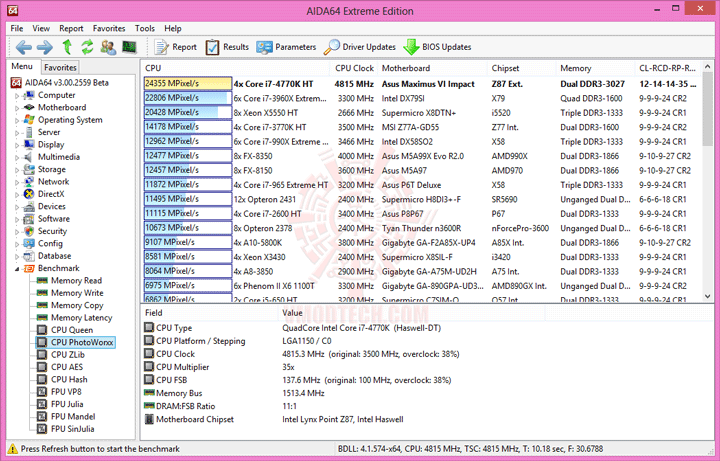Switch to the Favorites tab
This screenshot has height=461, width=720.
[x=60, y=67]
